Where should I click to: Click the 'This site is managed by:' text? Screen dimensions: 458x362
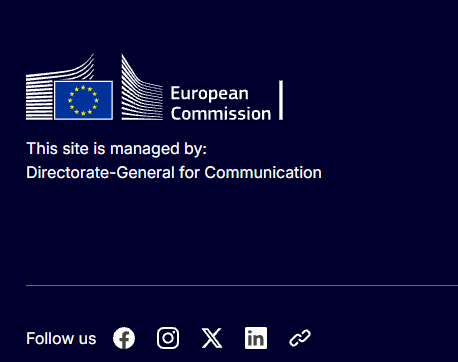click(117, 149)
